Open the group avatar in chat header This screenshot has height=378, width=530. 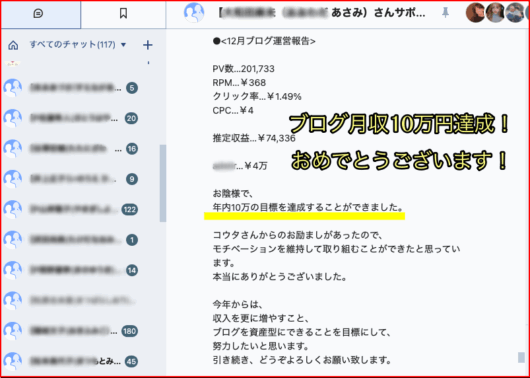pos(194,13)
